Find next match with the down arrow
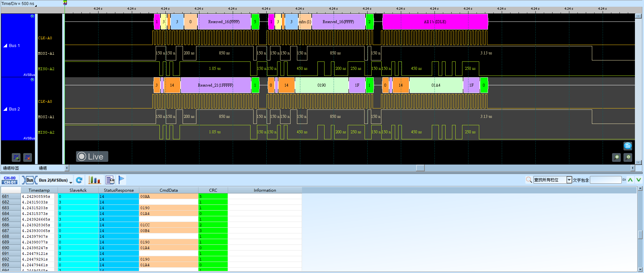Screen dimensions: 644x273 pos(638,180)
